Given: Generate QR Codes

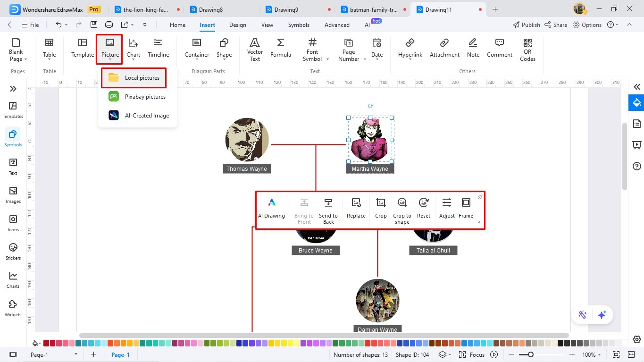Looking at the screenshot, I should [527, 50].
